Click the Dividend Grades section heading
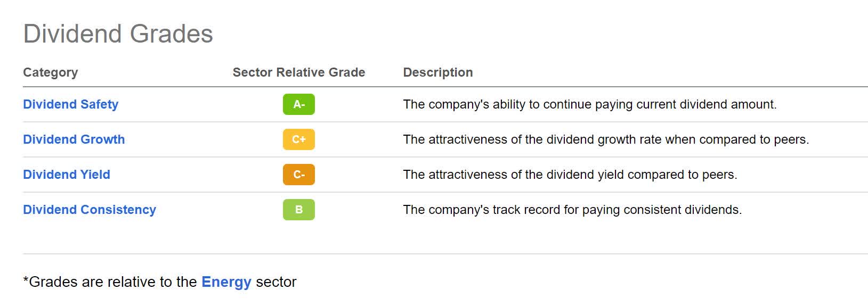This screenshot has width=868, height=306. [x=118, y=34]
